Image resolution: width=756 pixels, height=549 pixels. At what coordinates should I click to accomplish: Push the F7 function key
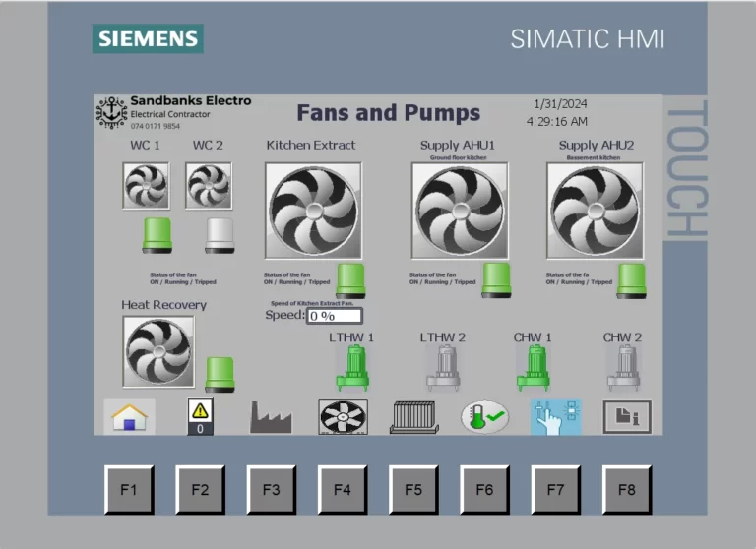[x=556, y=490]
